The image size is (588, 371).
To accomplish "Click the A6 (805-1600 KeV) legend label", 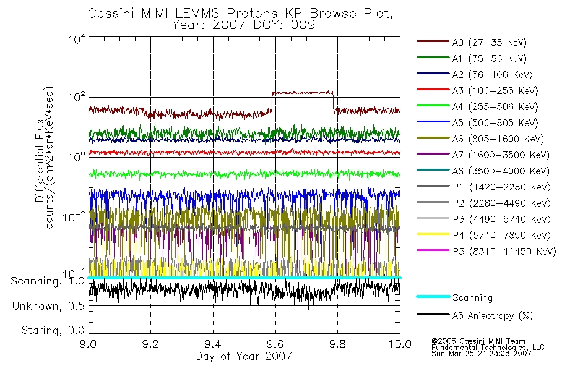I will coord(498,139).
